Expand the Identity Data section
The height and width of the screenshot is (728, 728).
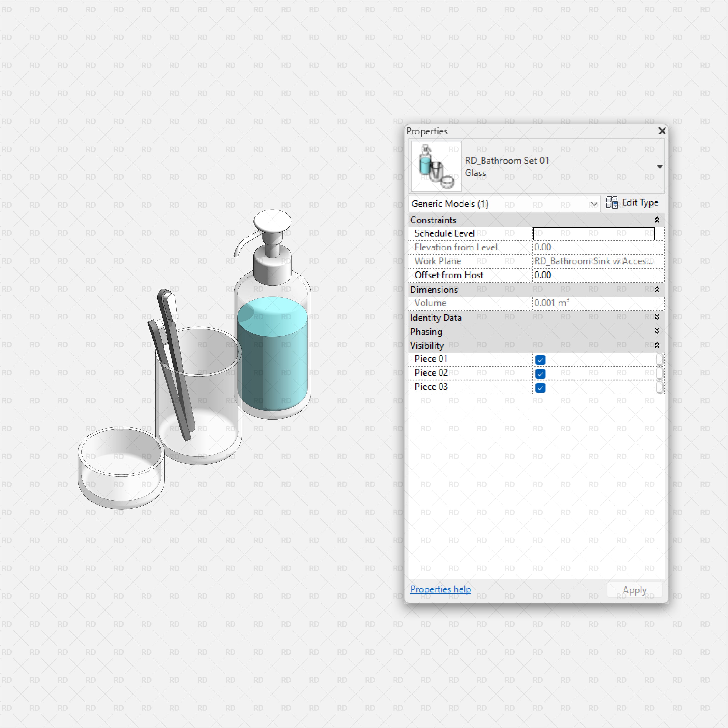(x=657, y=317)
